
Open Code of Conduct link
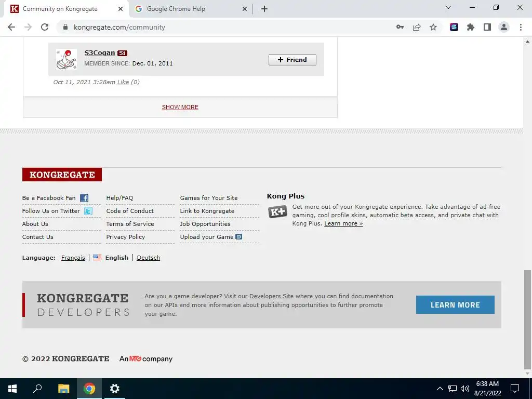tap(130, 211)
